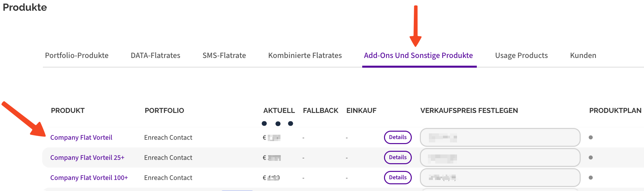Switch to the Kunden tab
The width and height of the screenshot is (644, 191).
coord(583,56)
